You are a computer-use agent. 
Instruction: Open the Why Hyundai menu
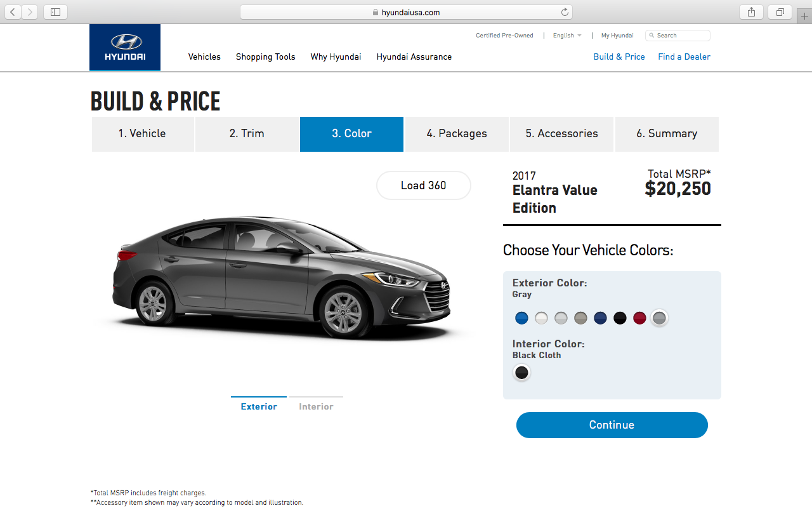click(336, 57)
